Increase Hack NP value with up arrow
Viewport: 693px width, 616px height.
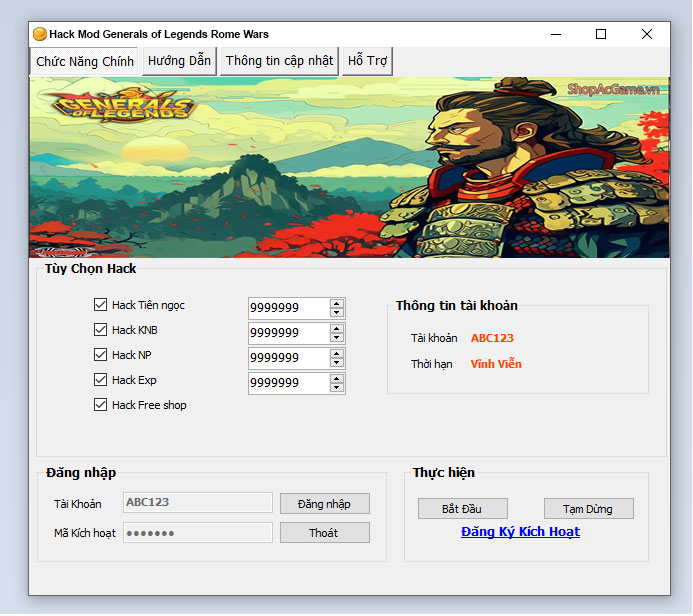click(x=337, y=354)
